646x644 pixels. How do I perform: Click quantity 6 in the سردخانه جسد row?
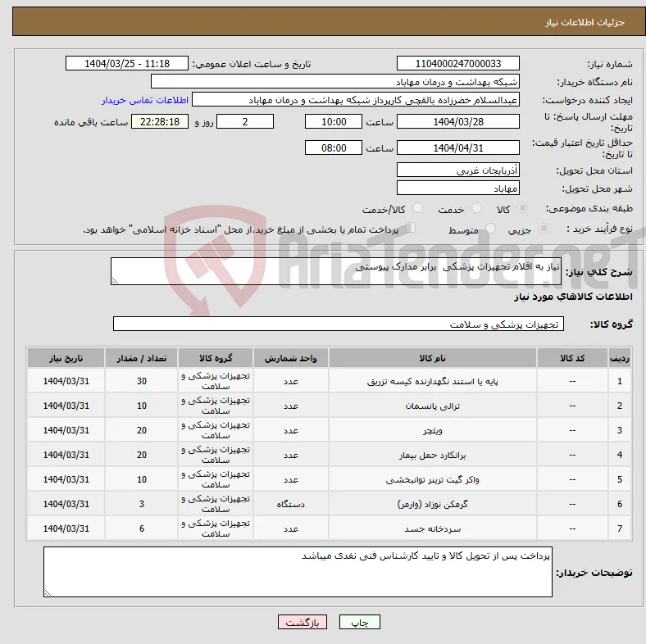141,528
